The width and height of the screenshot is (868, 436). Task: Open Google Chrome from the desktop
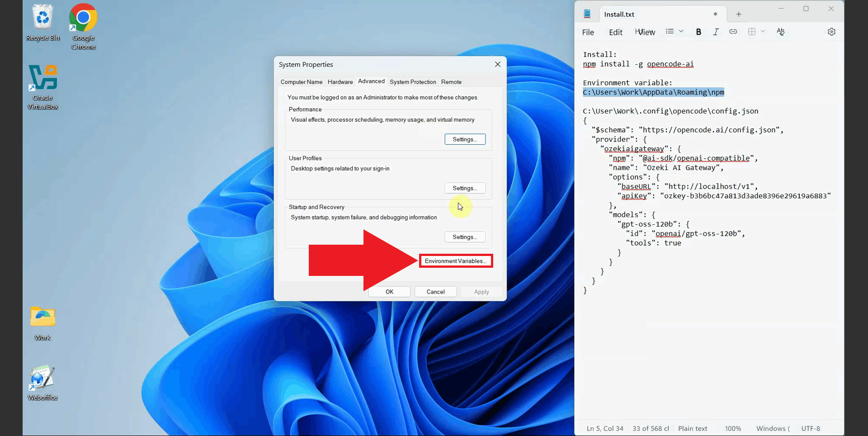(x=83, y=18)
